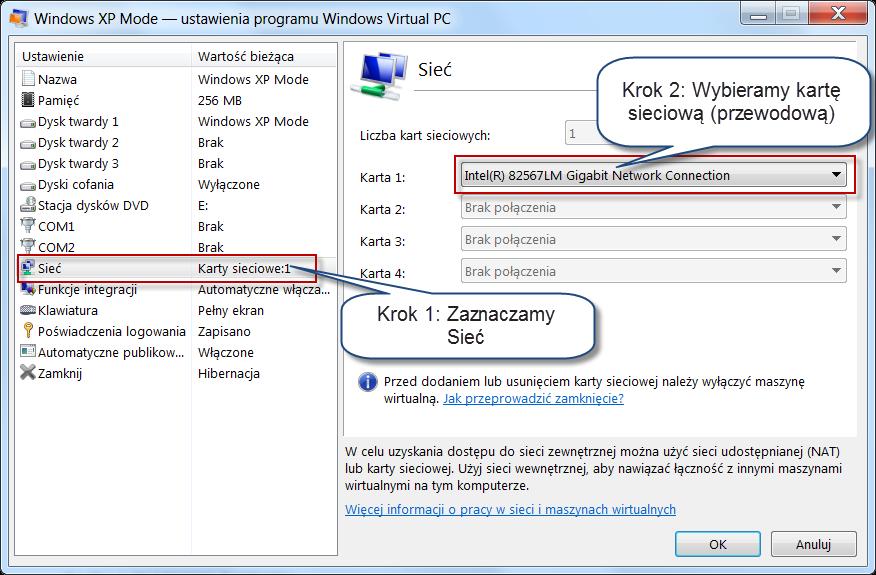
Task: Open the Karta 2 dropdown
Action: (x=653, y=207)
